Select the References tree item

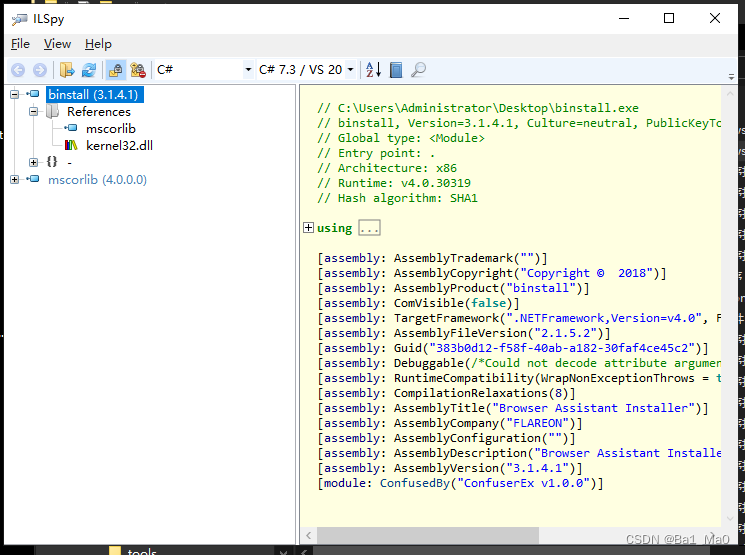coord(99,112)
